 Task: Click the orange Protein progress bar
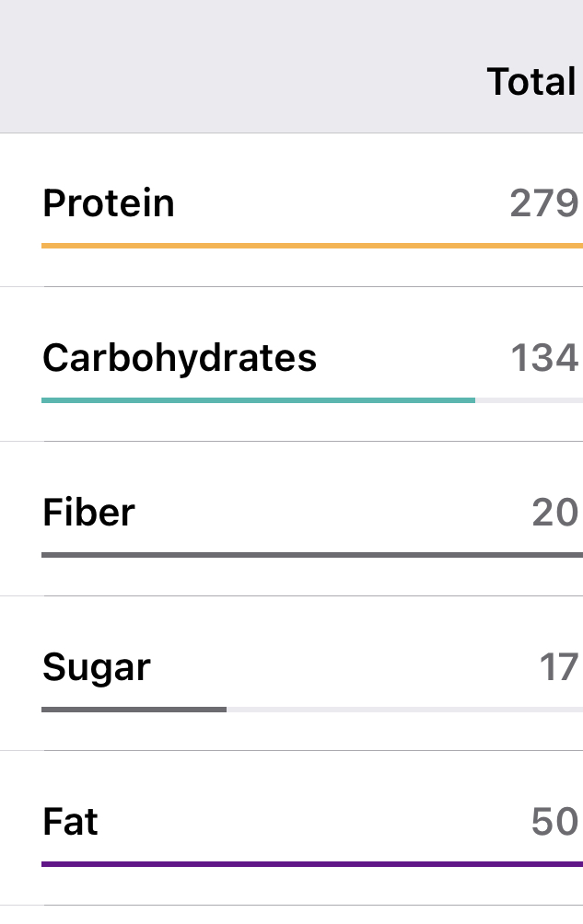point(311,246)
